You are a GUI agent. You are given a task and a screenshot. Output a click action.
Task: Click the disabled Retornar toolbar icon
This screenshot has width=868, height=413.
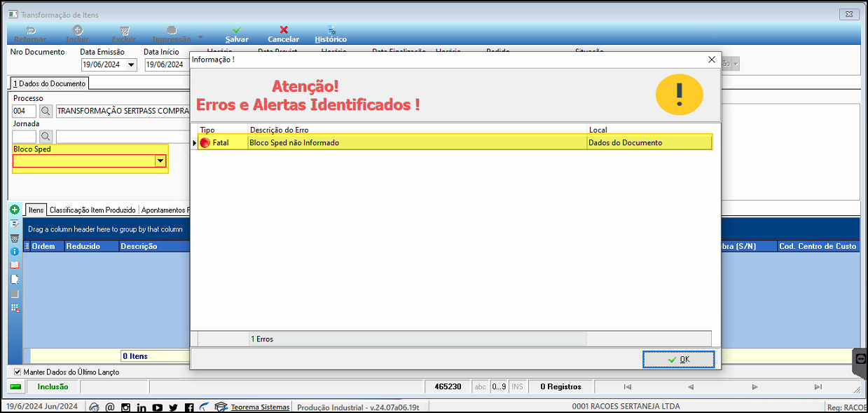pyautogui.click(x=31, y=34)
